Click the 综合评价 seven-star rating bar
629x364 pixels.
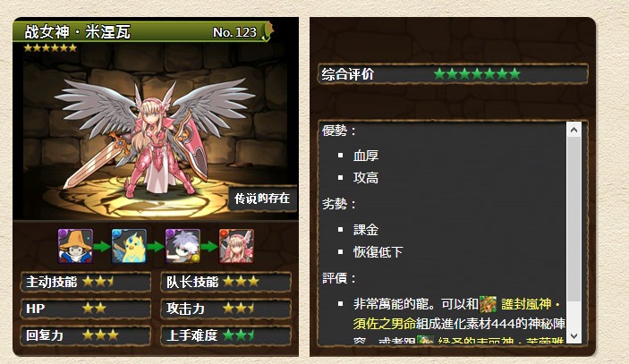pos(453,73)
